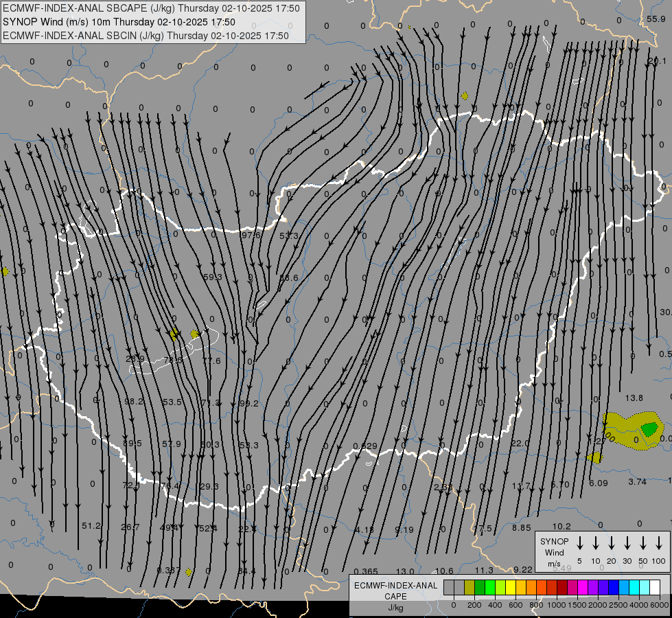Click the SBCAPE title line at top
Image resolution: width=672 pixels, height=618 pixels.
[x=151, y=8]
